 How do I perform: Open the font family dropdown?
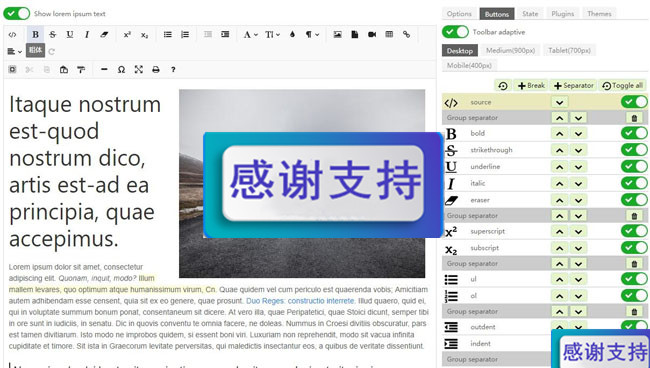pyautogui.click(x=250, y=34)
